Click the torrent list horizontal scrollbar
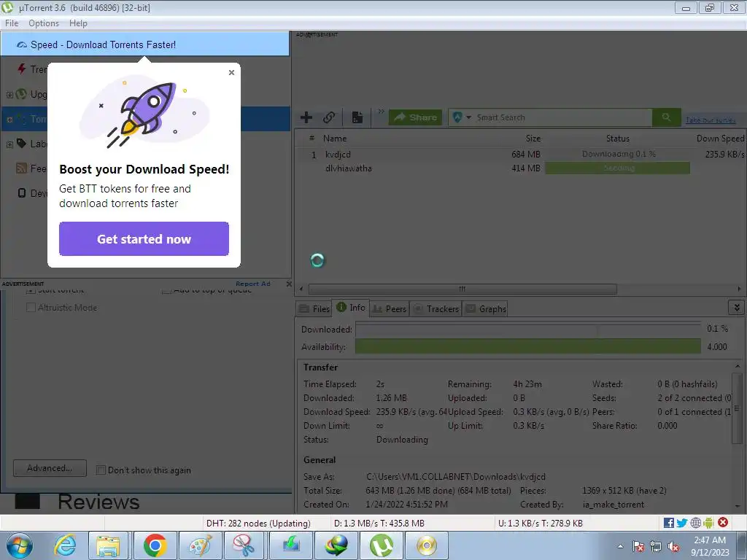Screen dimensions: 747x560 point(462,289)
